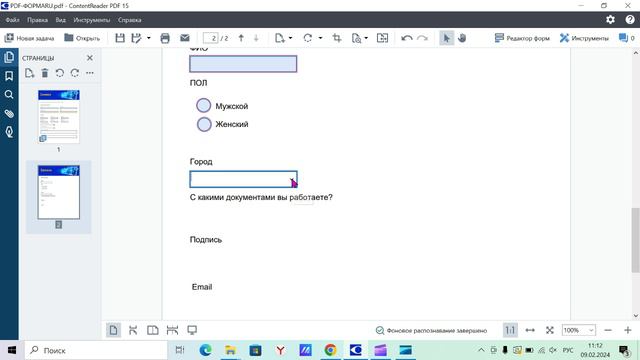The height and width of the screenshot is (360, 640).
Task: Delete page with the trash icon
Action: (45, 73)
